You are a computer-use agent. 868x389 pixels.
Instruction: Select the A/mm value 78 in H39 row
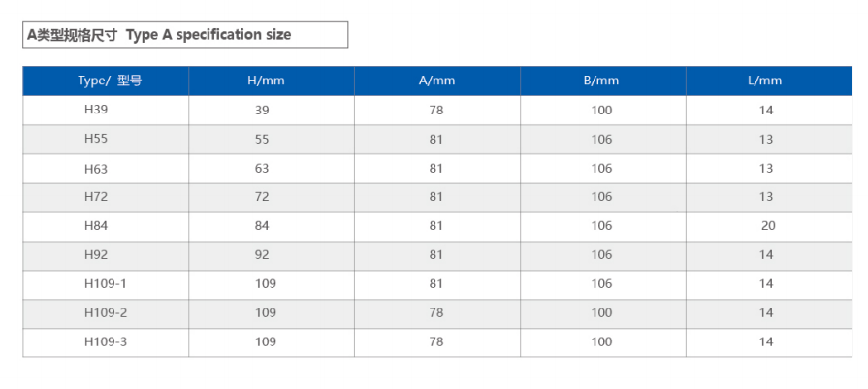pos(435,110)
